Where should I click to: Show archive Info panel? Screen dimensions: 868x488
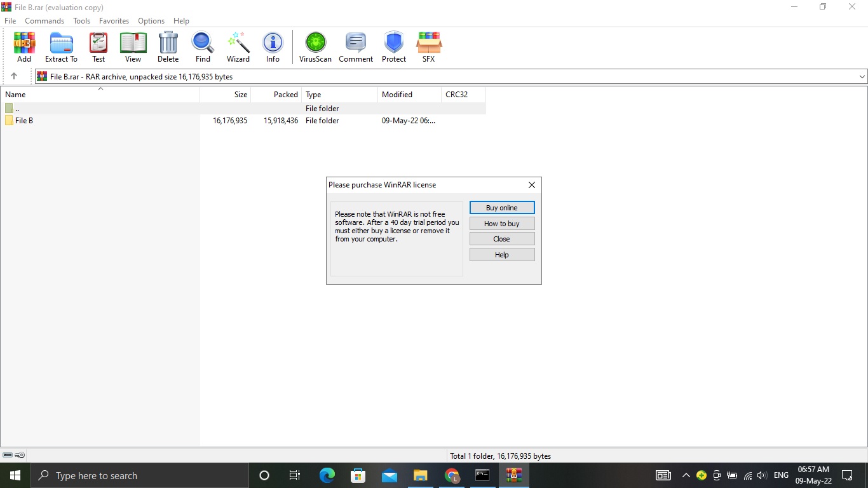[273, 46]
